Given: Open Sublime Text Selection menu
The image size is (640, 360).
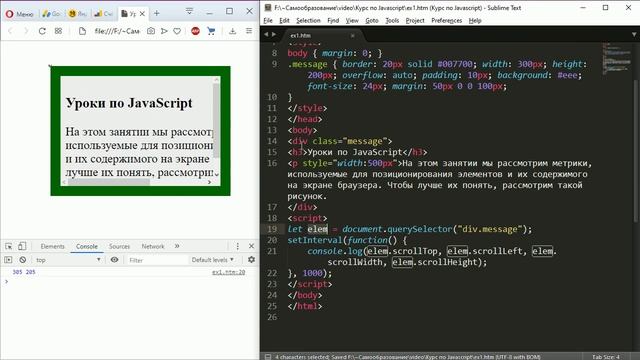Looking at the screenshot, I should tap(308, 20).
